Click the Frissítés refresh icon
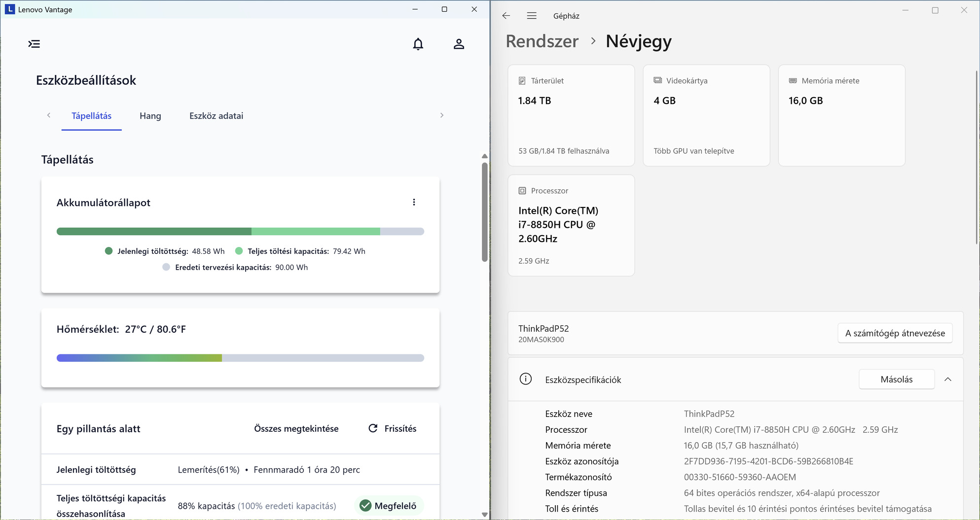The height and width of the screenshot is (520, 980). click(x=373, y=428)
